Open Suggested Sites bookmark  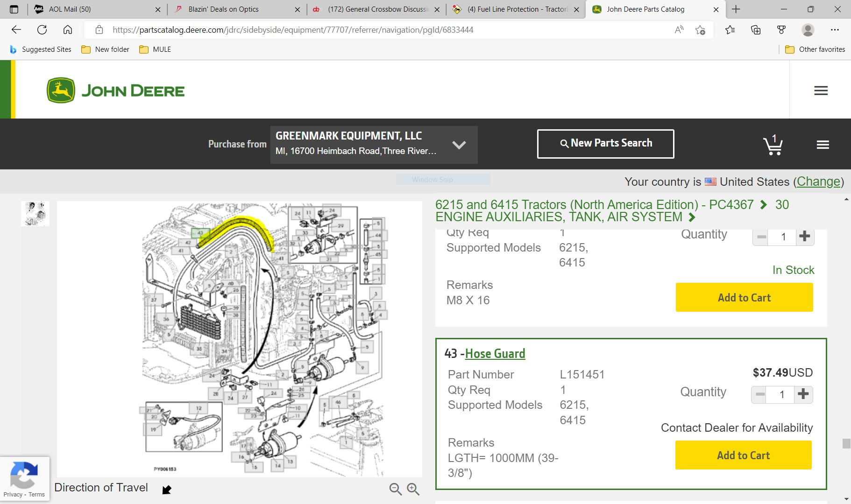point(41,49)
